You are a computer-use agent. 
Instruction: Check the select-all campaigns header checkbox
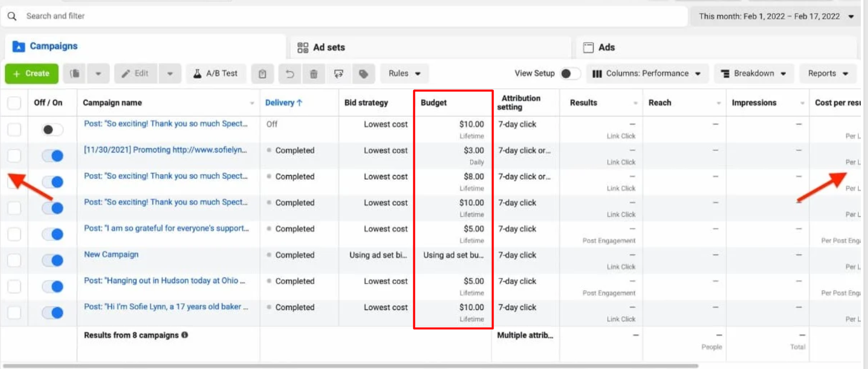point(14,103)
